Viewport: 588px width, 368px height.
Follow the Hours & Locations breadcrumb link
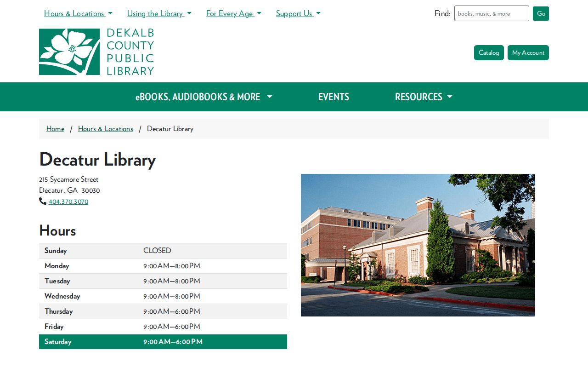click(x=106, y=129)
